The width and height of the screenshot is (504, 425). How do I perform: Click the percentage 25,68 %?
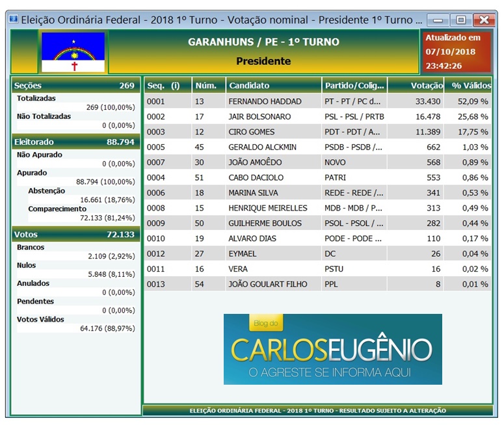click(473, 116)
